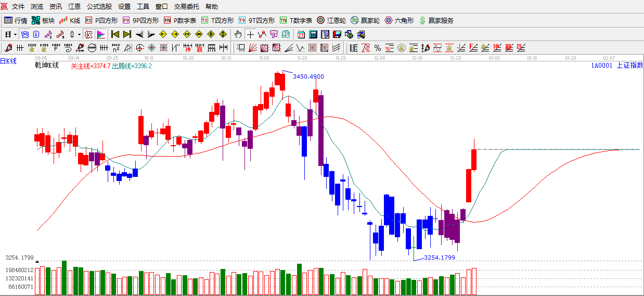Click the red floppy disk save icon

click(337, 34)
